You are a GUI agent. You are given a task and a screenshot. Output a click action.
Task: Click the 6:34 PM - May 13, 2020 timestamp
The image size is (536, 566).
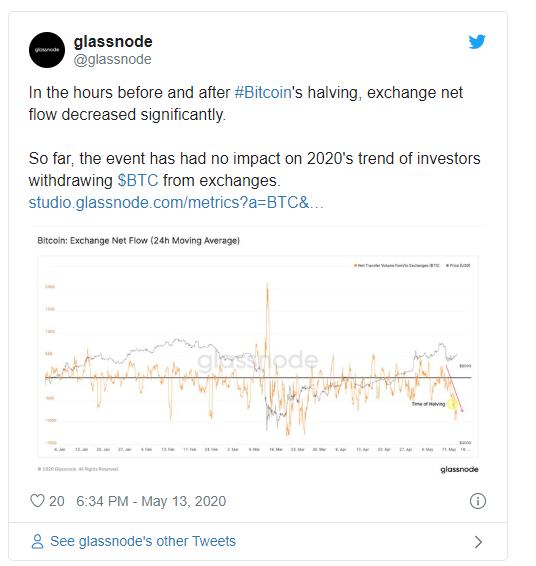pos(151,501)
